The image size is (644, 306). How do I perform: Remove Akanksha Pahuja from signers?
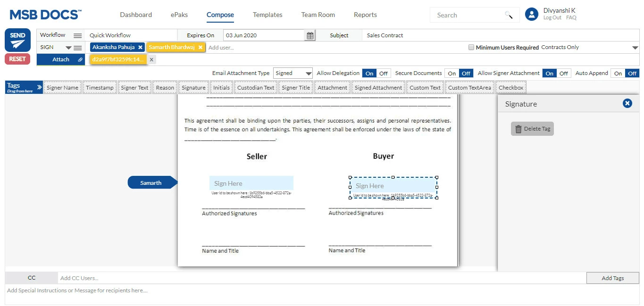click(140, 48)
